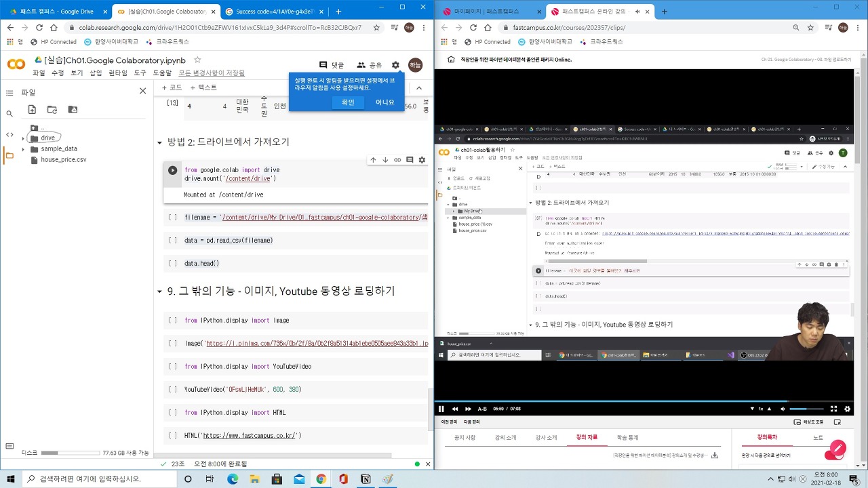Move the cell down with the arrow icon
The height and width of the screenshot is (488, 868).
(x=385, y=160)
